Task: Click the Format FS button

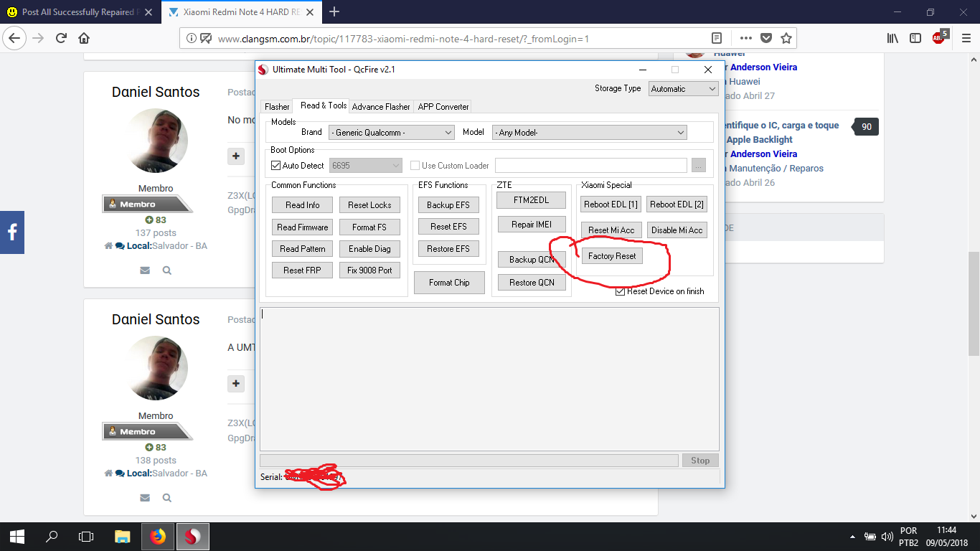Action: [369, 227]
